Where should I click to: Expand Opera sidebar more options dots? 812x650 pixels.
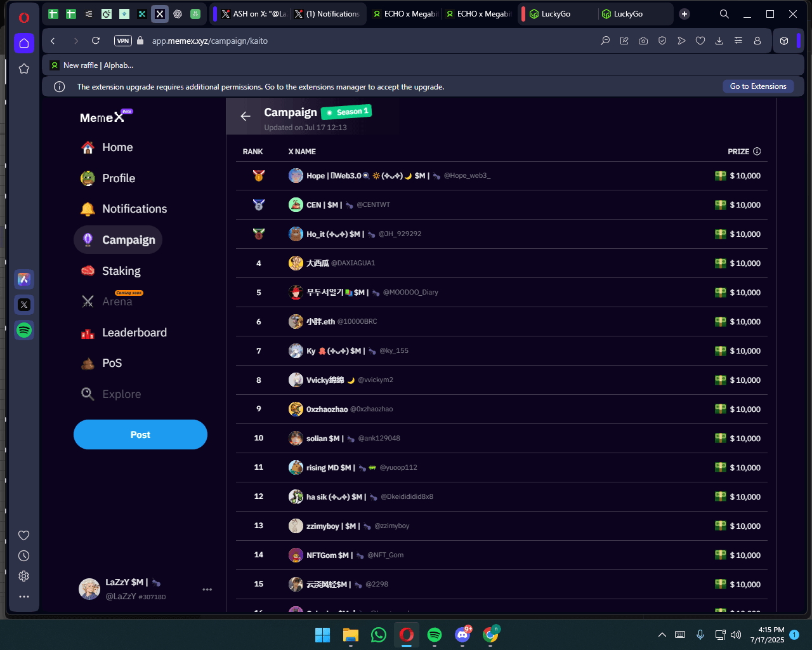pos(24,597)
